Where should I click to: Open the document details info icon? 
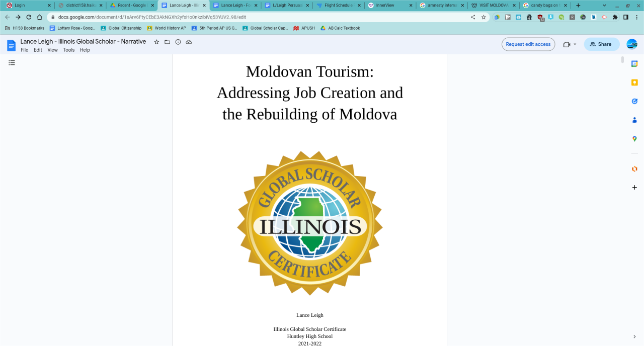point(178,42)
